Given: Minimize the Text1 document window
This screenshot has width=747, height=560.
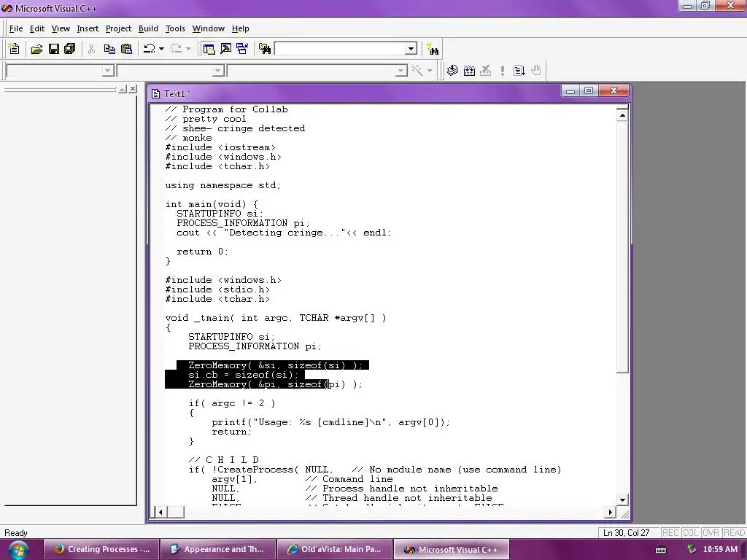Looking at the screenshot, I should (x=570, y=90).
